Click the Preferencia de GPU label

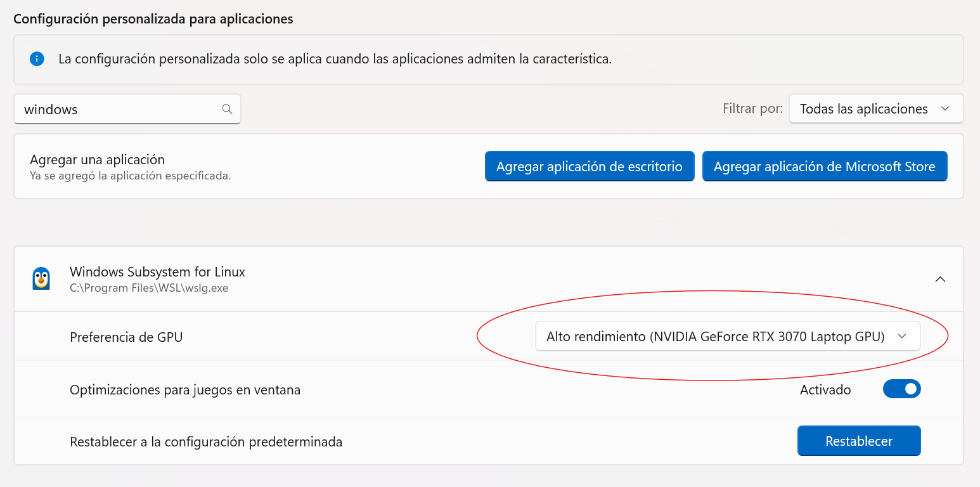tap(126, 337)
